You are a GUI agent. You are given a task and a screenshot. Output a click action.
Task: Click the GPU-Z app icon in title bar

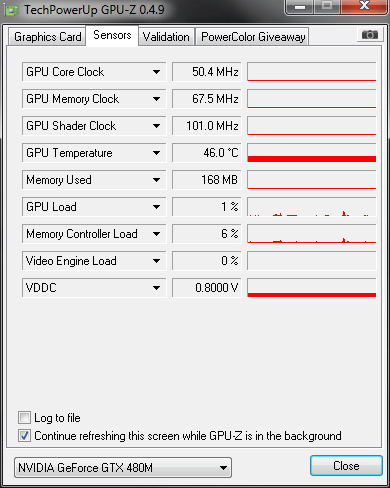(x=12, y=10)
